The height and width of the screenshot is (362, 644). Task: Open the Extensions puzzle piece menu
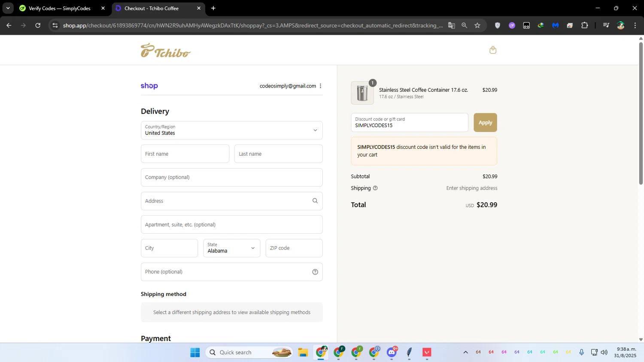pyautogui.click(x=584, y=25)
